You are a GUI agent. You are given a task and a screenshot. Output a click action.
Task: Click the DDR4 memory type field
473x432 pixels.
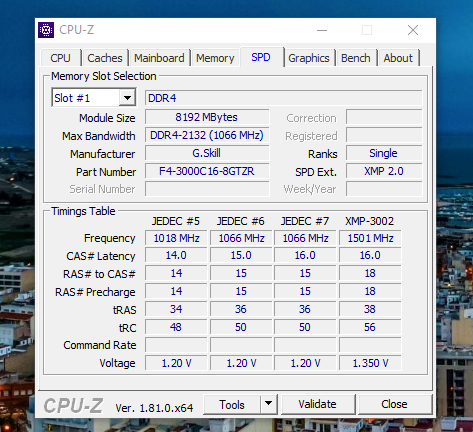(x=283, y=98)
